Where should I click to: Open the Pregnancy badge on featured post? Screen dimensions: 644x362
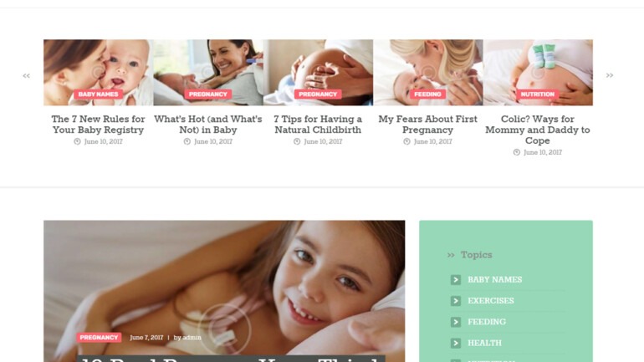pos(99,338)
